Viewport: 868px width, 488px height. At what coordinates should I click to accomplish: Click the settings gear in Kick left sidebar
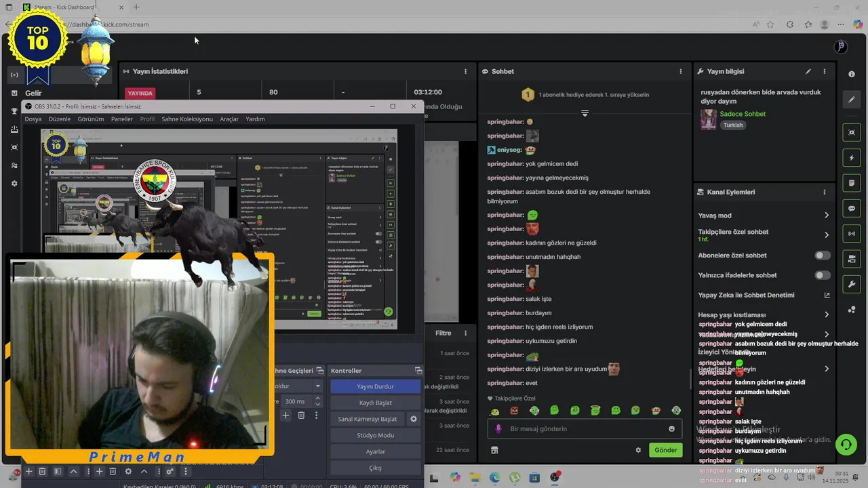14,184
